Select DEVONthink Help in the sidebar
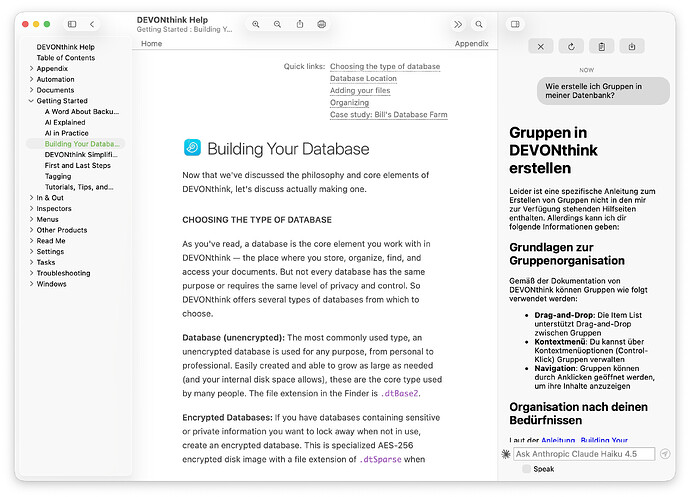The width and height of the screenshot is (690, 497). click(x=66, y=47)
